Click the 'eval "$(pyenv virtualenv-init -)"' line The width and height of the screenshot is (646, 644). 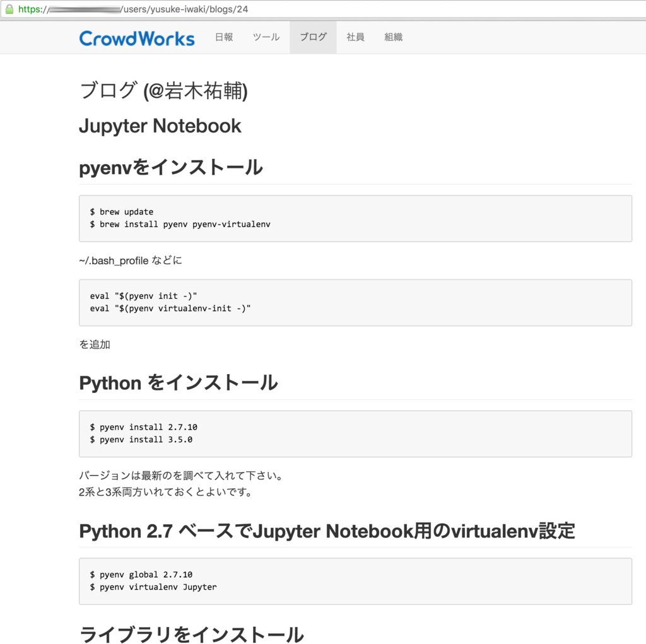(x=170, y=308)
